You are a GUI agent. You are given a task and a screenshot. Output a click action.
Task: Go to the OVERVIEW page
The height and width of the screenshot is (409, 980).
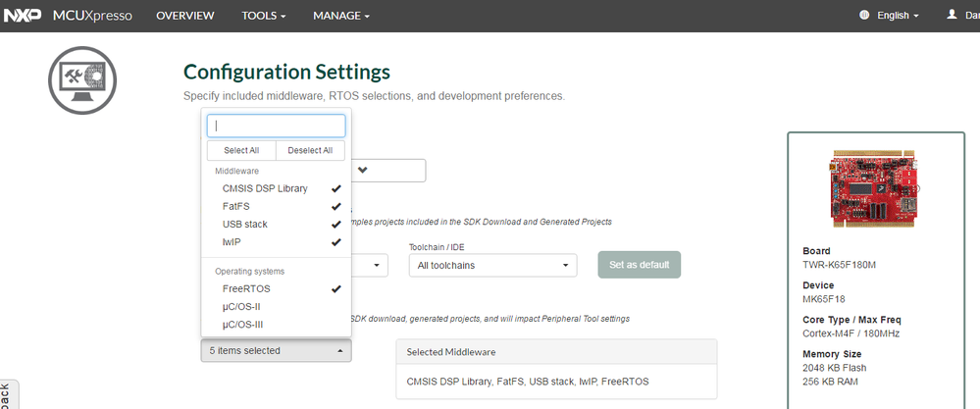[x=185, y=16]
